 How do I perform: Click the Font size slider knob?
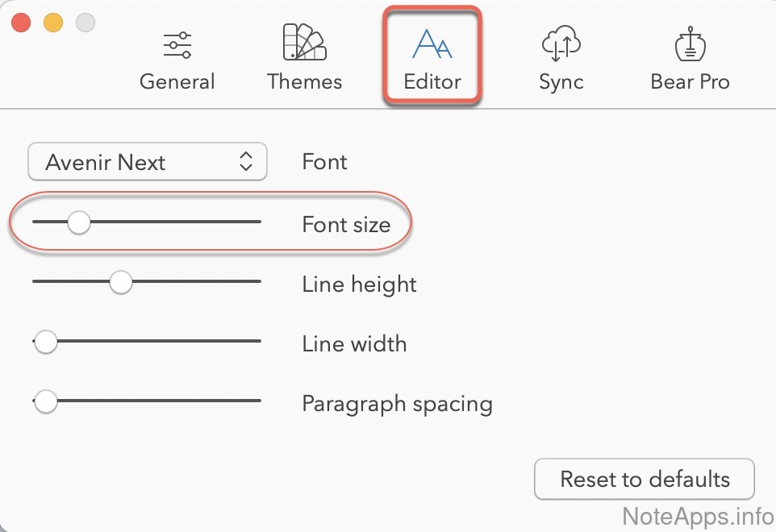tap(78, 222)
